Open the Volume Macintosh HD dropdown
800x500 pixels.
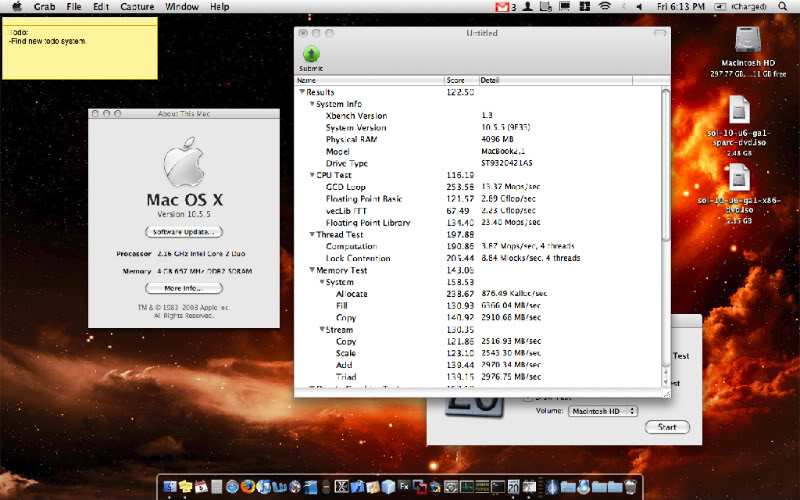tap(602, 411)
